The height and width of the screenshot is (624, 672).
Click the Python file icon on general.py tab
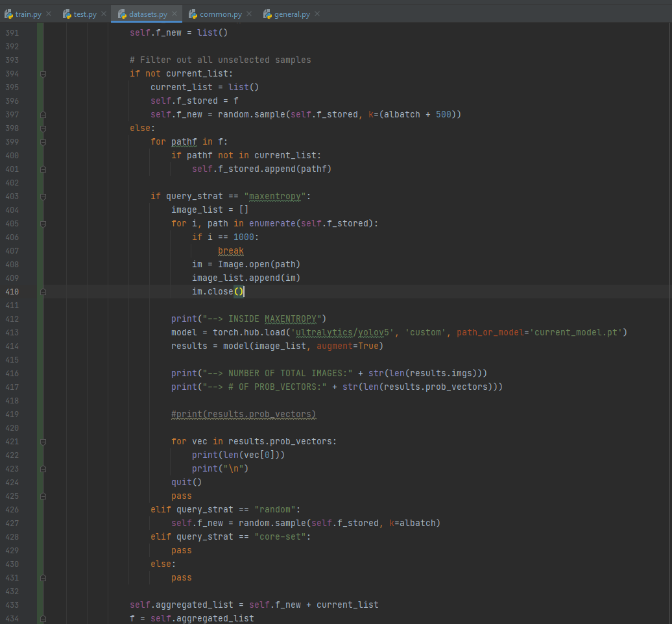(267, 14)
